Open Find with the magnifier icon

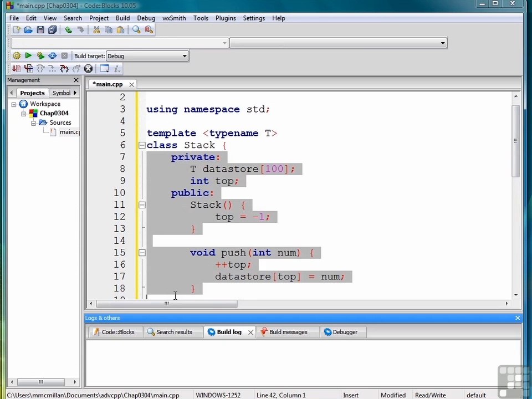coord(136,30)
